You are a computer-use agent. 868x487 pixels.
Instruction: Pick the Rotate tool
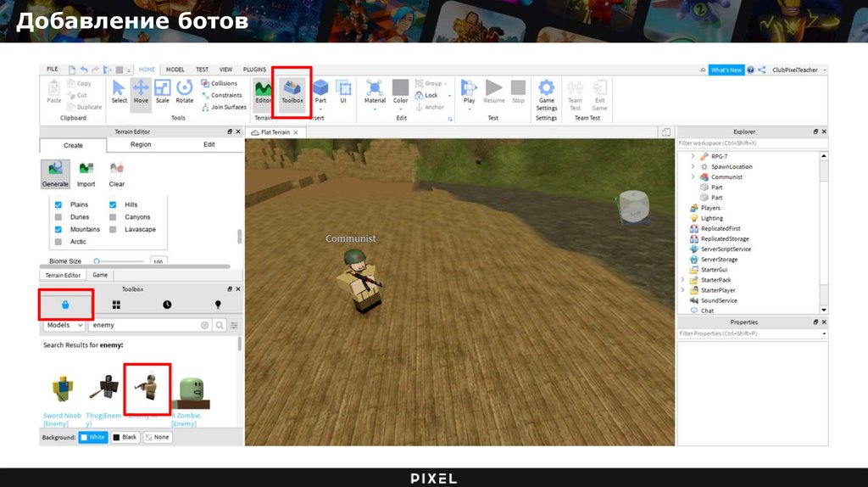pos(184,92)
